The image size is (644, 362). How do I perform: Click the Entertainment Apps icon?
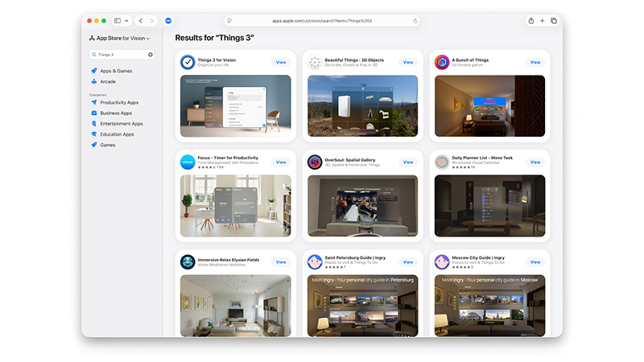(94, 124)
